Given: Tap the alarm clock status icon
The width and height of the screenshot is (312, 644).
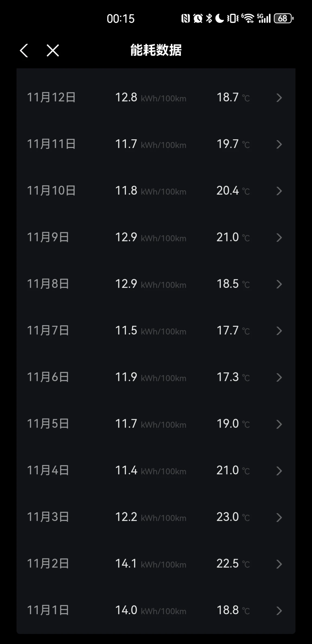Looking at the screenshot, I should pos(198,18).
